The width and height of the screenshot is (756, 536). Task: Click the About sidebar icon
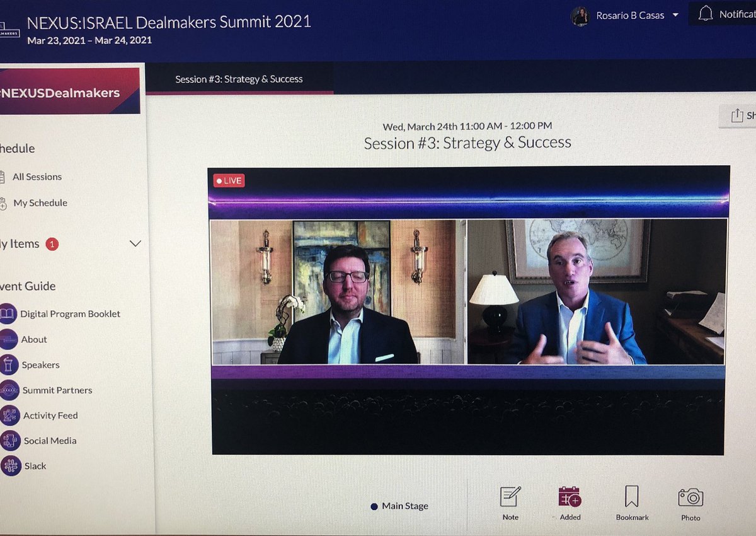pyautogui.click(x=8, y=339)
